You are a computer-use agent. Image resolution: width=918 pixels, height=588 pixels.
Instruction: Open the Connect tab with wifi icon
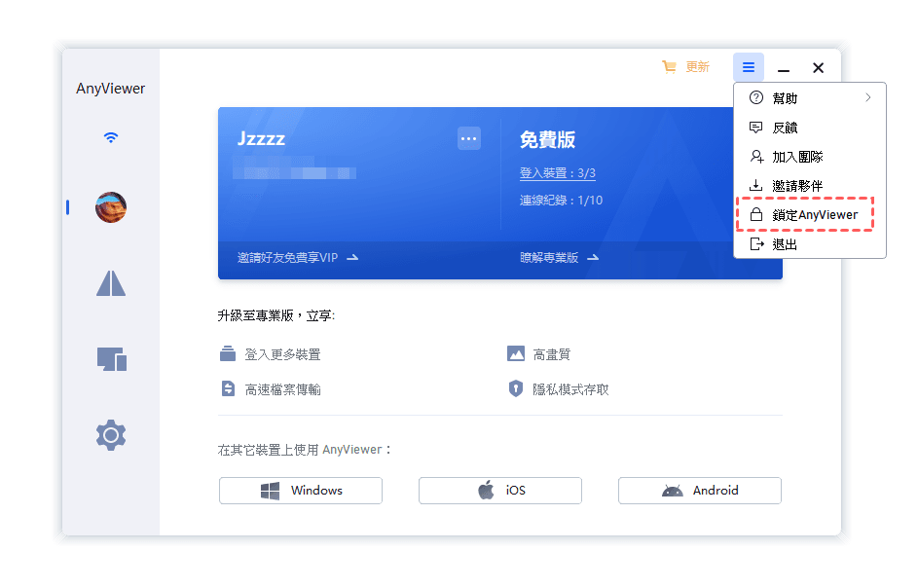coord(111,137)
